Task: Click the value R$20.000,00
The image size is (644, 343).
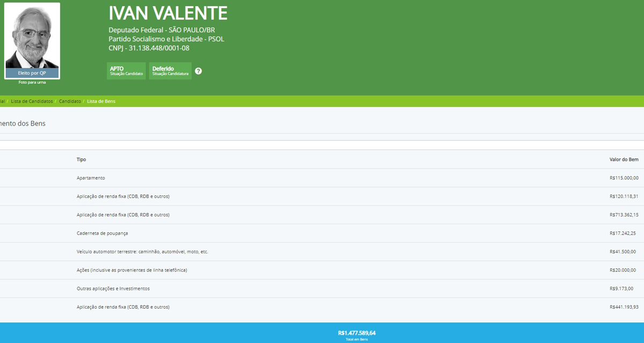Action: tap(623, 270)
